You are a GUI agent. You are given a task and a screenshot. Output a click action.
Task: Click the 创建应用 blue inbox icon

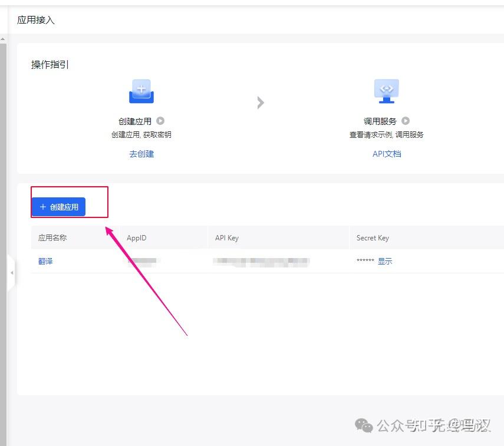[x=141, y=90]
